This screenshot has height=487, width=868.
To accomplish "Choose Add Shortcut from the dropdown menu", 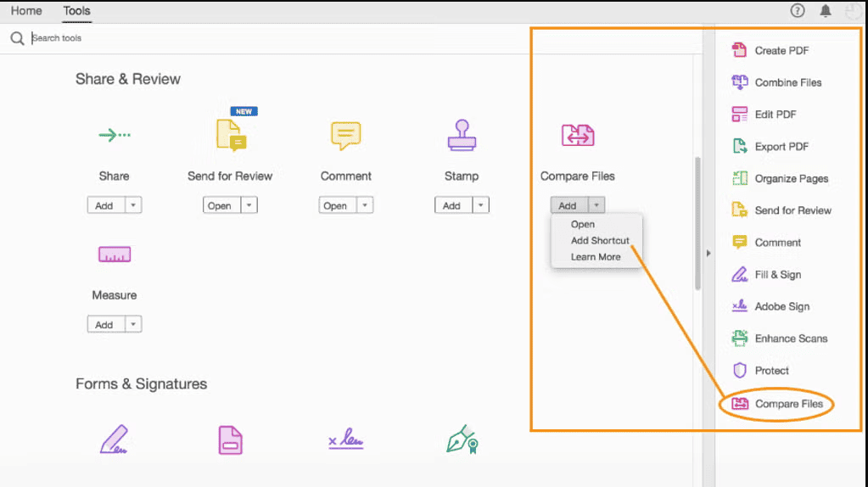I will point(600,240).
